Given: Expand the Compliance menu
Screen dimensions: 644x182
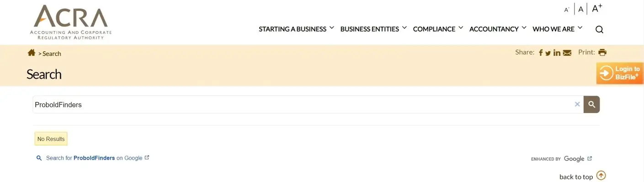Looking at the screenshot, I should click(438, 29).
